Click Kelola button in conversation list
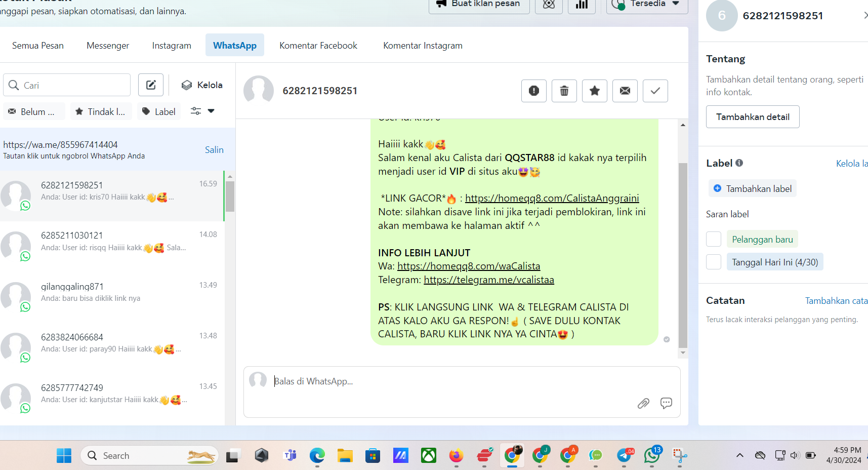Screen dimensions: 868x470 [x=201, y=85]
